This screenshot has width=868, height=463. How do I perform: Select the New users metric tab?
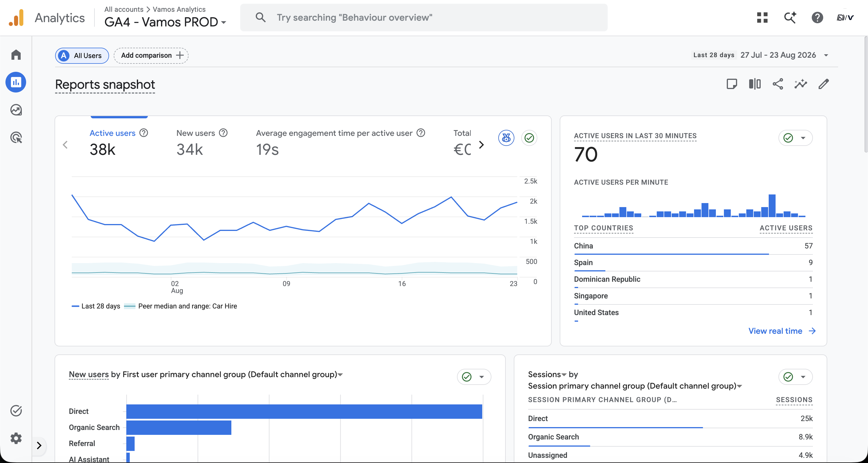[201, 142]
